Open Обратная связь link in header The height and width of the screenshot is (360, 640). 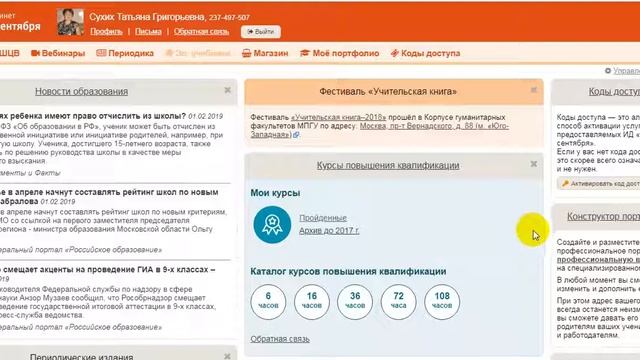(201, 31)
